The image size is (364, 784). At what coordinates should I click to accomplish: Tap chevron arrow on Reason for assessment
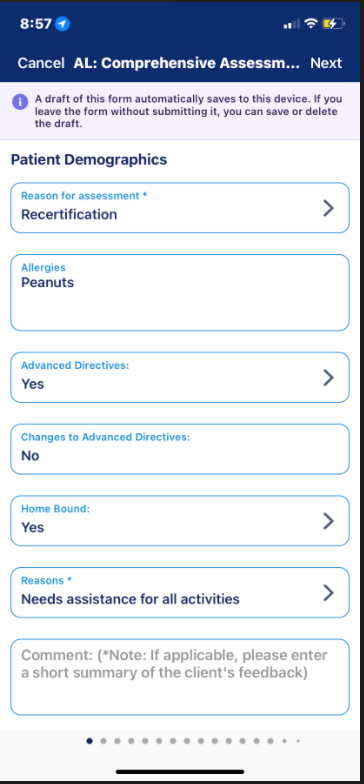pyautogui.click(x=328, y=208)
